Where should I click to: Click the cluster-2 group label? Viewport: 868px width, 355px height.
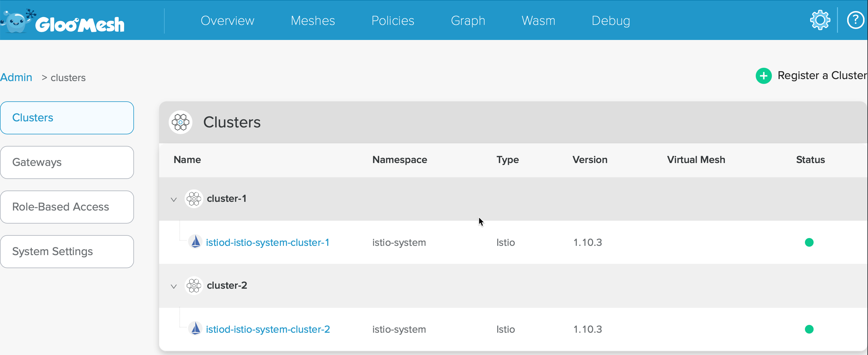227,286
